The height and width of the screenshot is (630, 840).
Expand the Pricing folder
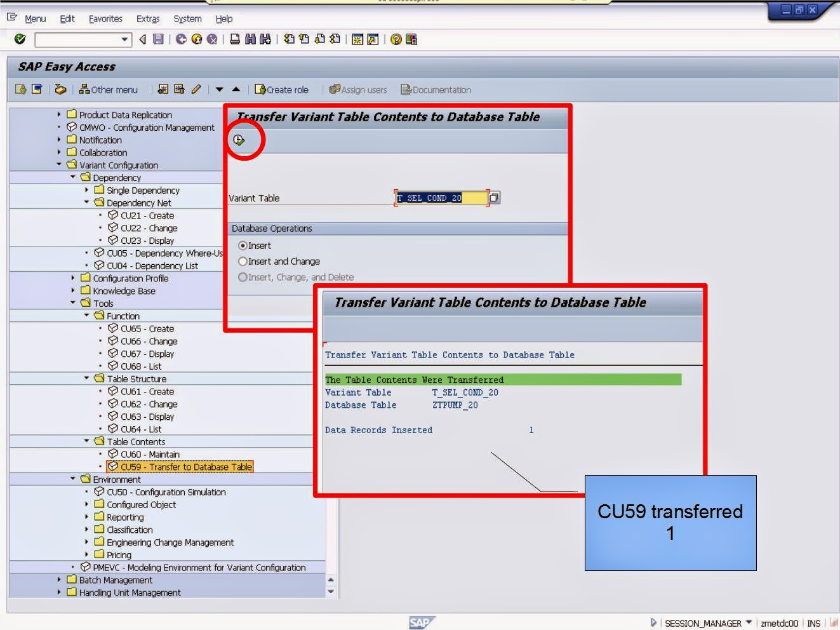[x=86, y=554]
